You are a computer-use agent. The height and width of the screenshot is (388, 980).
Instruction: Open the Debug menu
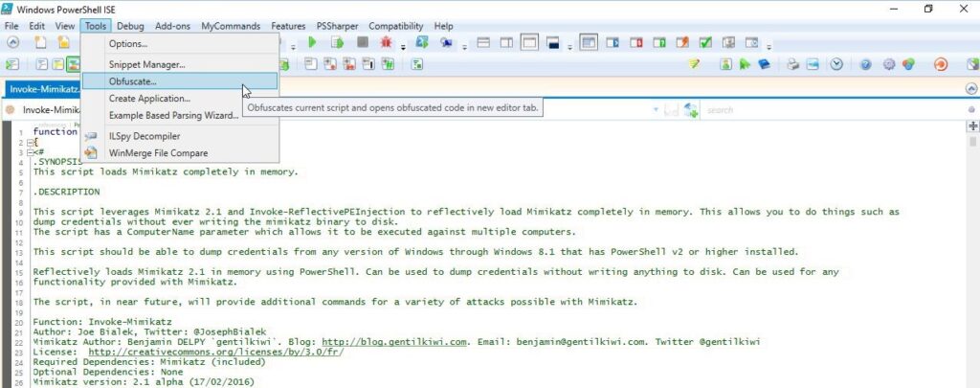pos(130,26)
